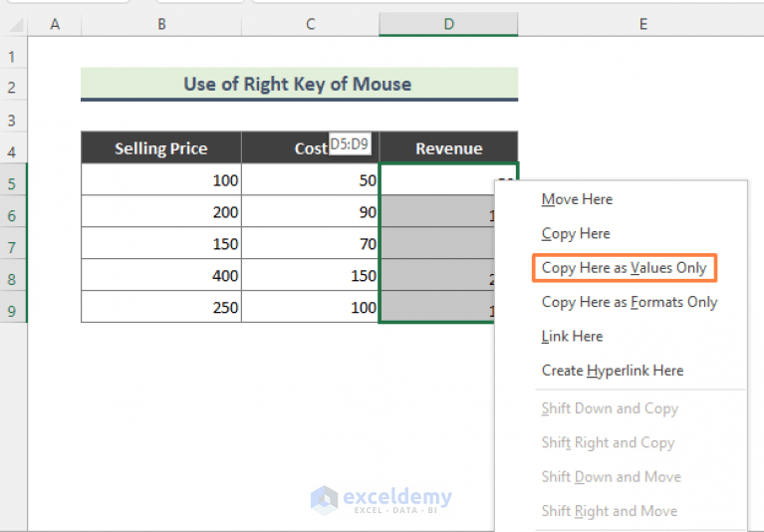Select Copy Here as Values Only
The image size is (764, 532).
click(625, 267)
